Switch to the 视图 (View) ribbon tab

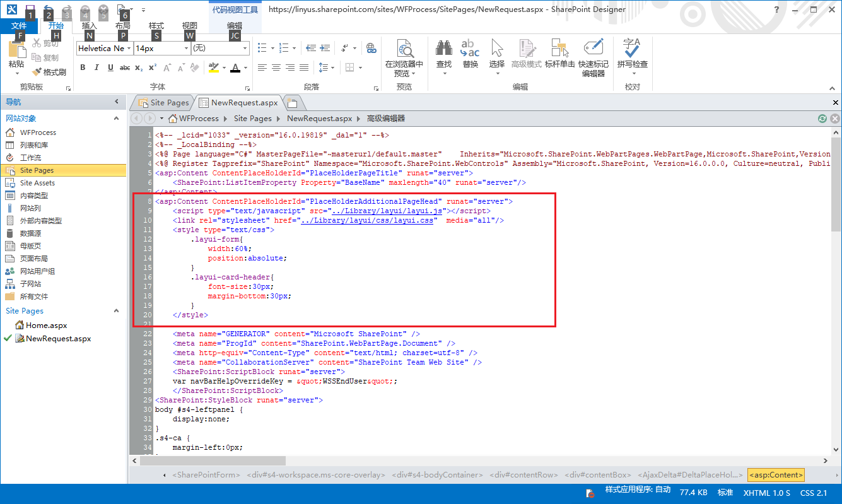coord(189,26)
